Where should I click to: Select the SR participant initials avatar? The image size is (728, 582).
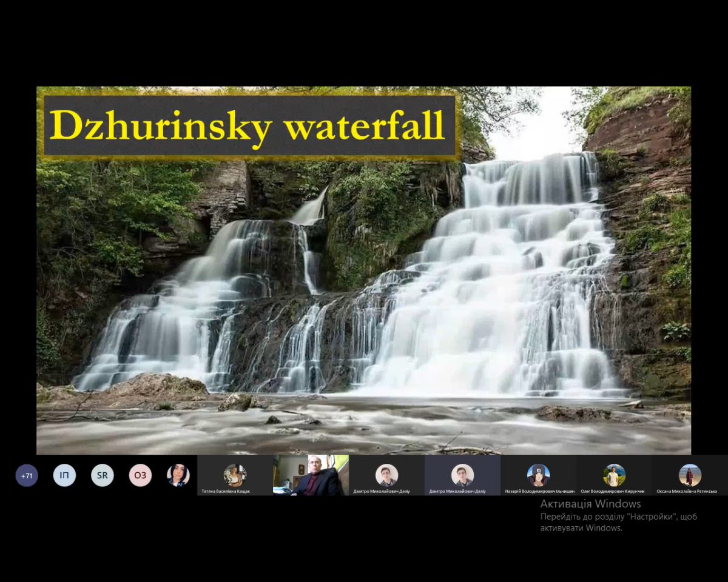point(103,475)
